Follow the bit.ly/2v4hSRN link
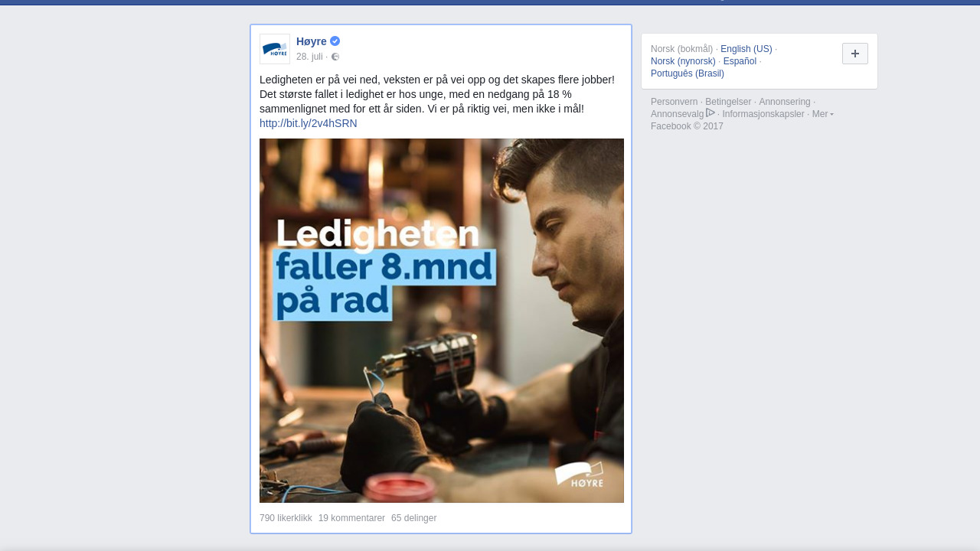 309,123
